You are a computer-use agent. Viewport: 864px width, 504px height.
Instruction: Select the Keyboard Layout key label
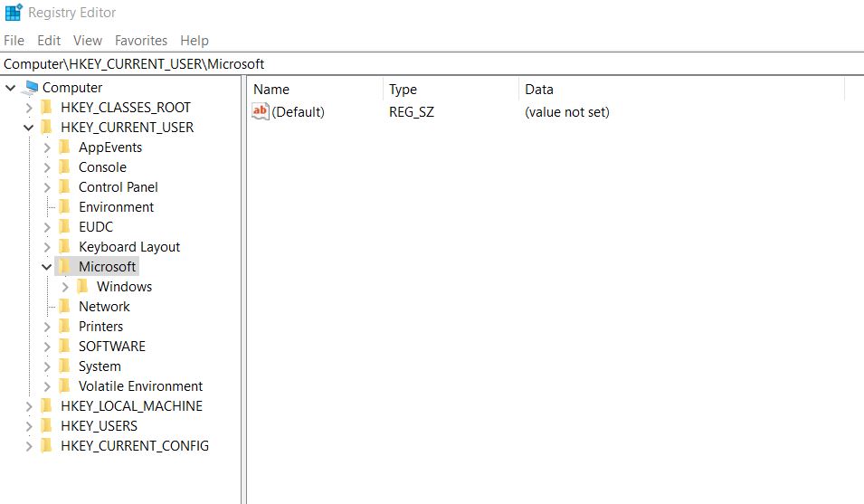pos(129,247)
